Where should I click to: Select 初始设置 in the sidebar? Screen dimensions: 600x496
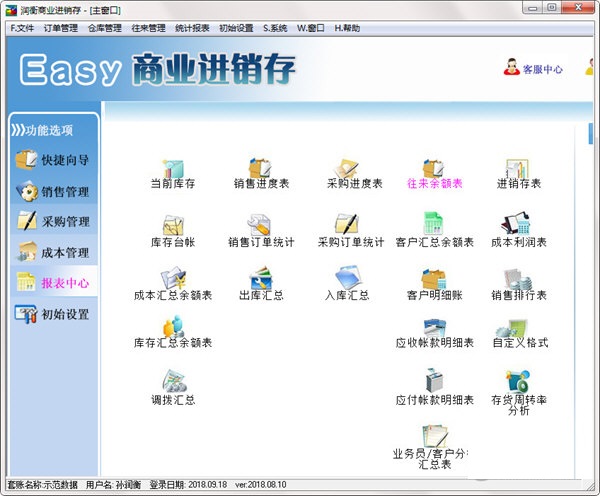(53, 314)
